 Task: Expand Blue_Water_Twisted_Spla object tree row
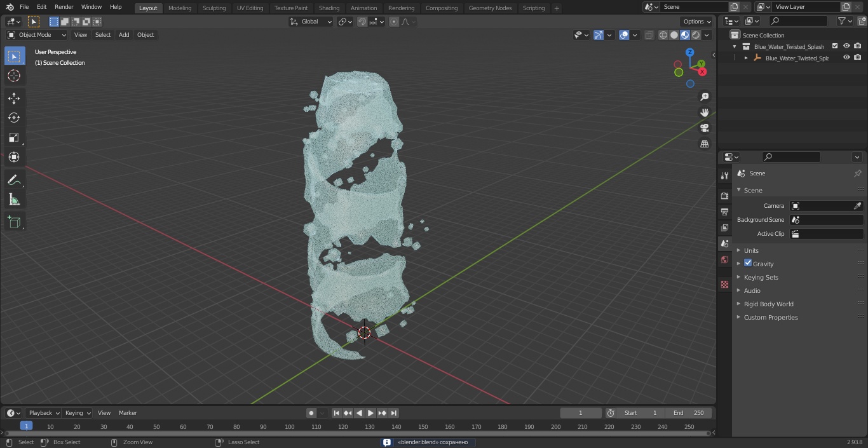coord(746,58)
